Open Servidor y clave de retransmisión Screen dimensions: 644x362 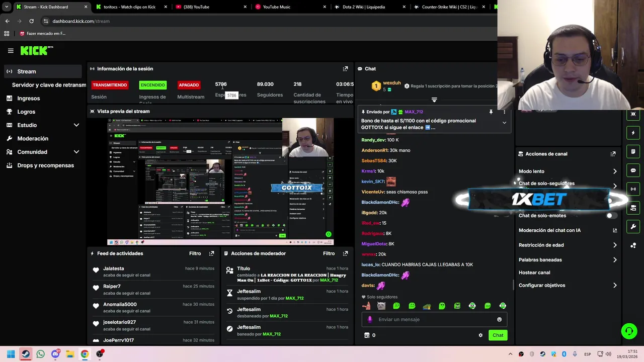[x=49, y=85]
